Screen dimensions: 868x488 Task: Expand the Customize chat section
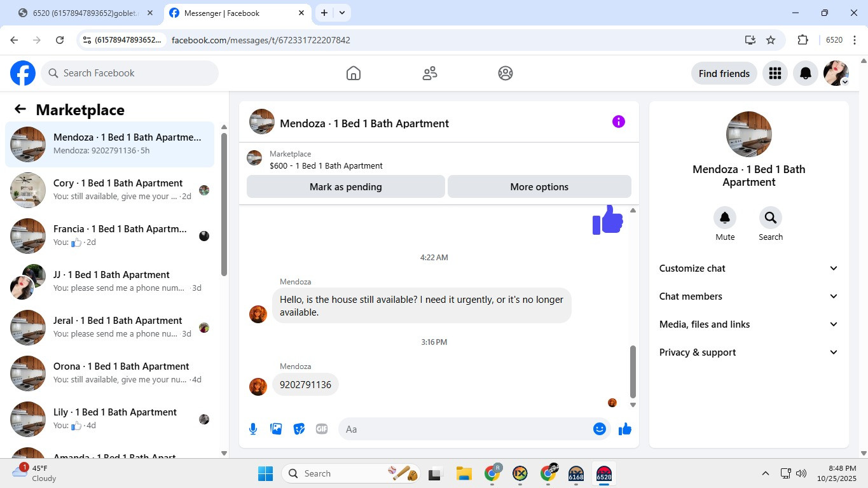(749, 268)
